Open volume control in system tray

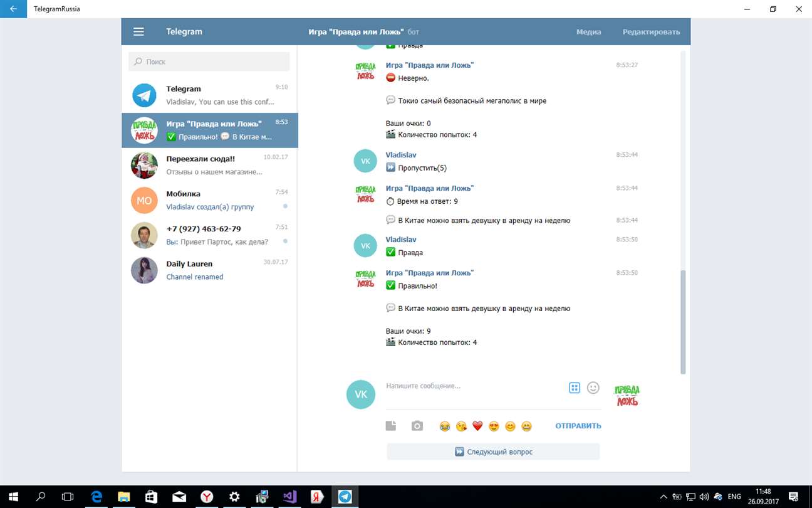(x=704, y=497)
